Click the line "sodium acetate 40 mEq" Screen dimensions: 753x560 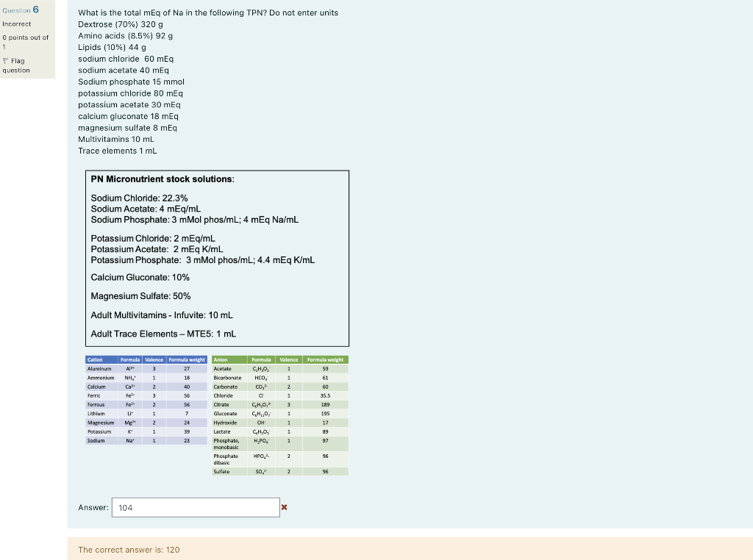coord(124,70)
